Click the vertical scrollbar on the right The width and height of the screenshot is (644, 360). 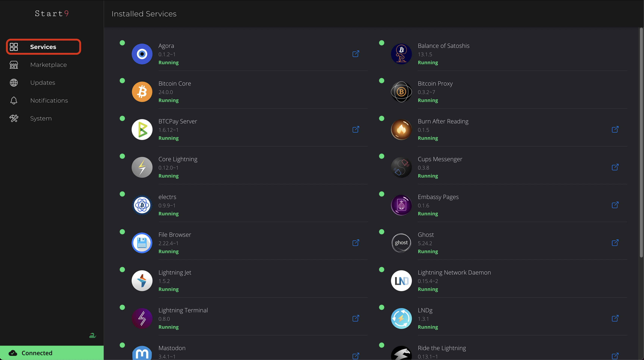click(641, 142)
